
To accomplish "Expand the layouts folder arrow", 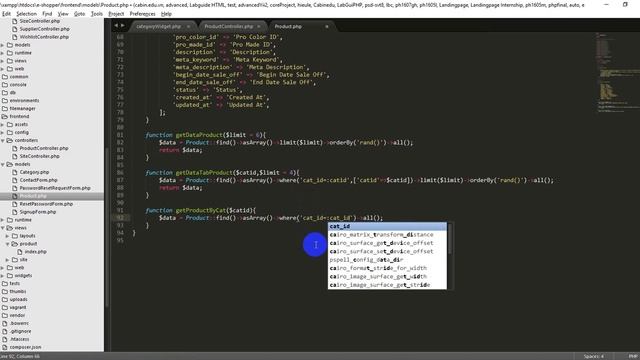I will 7,236.
